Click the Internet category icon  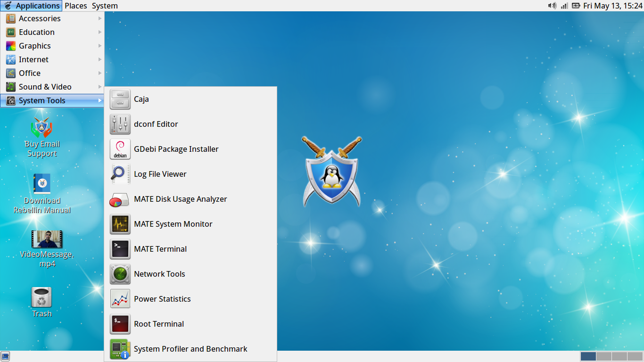click(x=11, y=60)
